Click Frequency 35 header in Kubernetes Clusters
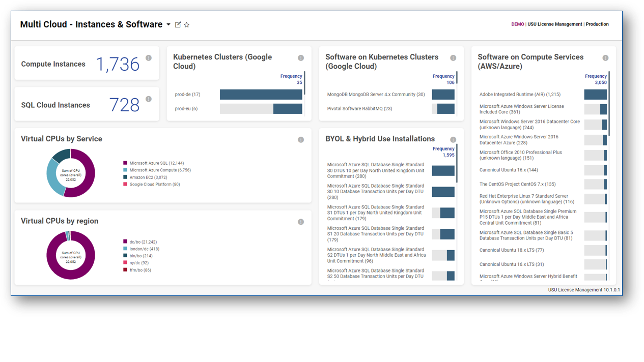The width and height of the screenshot is (644, 362). (x=291, y=79)
